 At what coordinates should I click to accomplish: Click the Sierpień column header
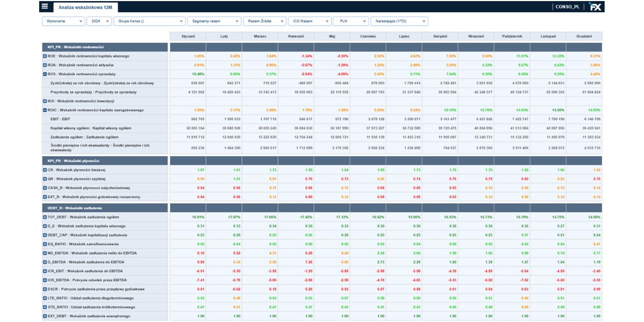tap(440, 36)
